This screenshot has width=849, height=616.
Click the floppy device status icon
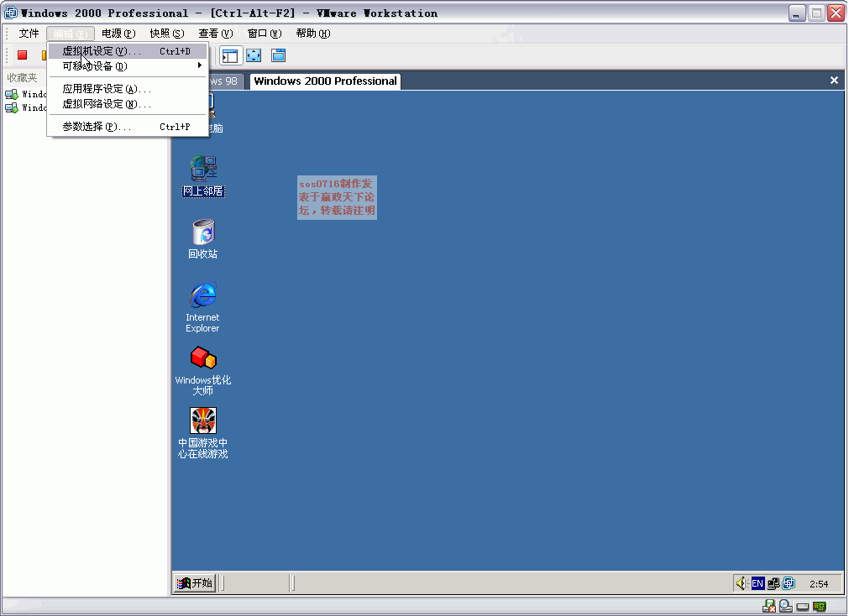click(x=769, y=607)
